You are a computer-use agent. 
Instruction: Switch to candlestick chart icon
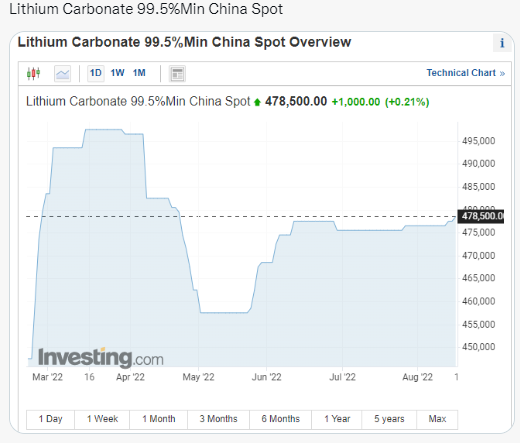point(33,73)
